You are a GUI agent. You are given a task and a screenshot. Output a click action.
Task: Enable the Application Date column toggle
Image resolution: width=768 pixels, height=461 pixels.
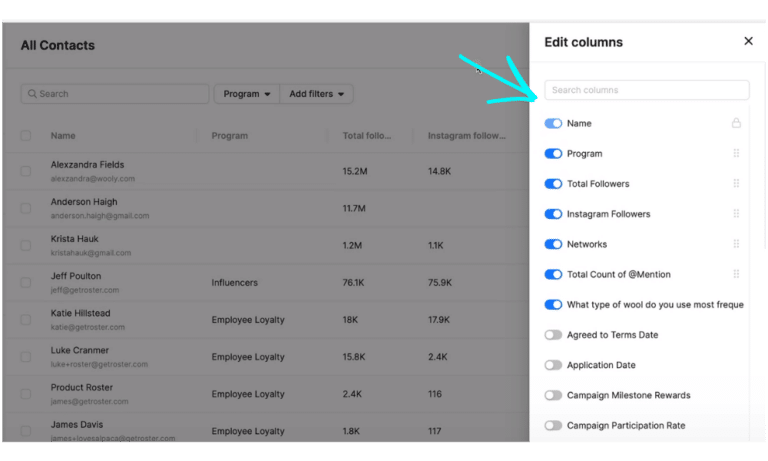coord(553,365)
